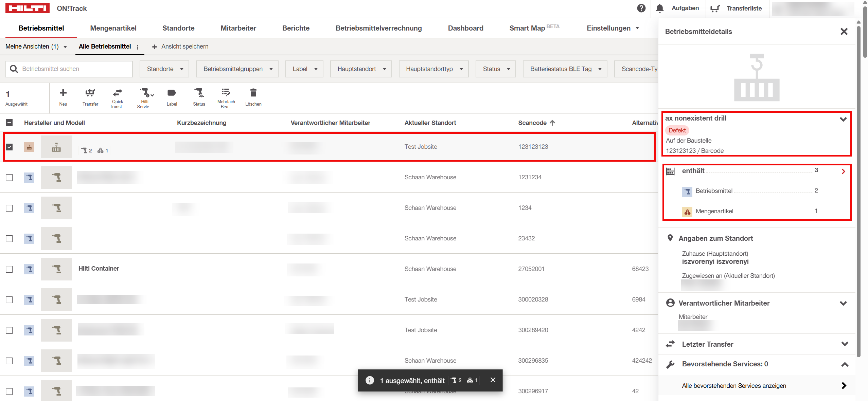Screen dimensions: 868x401
Task: Collapse the Bevorstehende Services section
Action: [x=845, y=364]
